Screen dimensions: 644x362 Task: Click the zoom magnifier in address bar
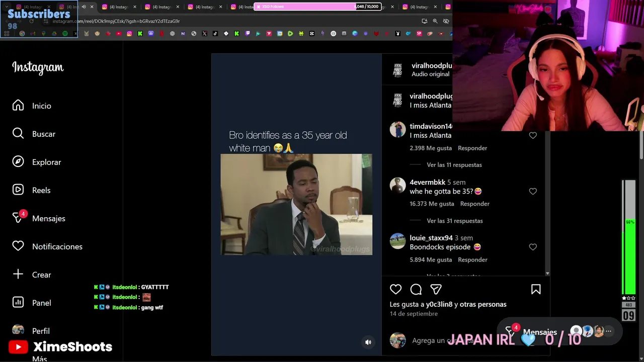click(x=435, y=21)
